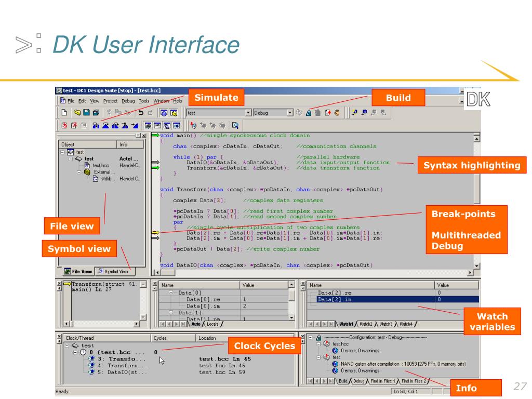Click the code editor horizontal scrollbar thumb
Screen dimensions: 532x399
[x=168, y=272]
